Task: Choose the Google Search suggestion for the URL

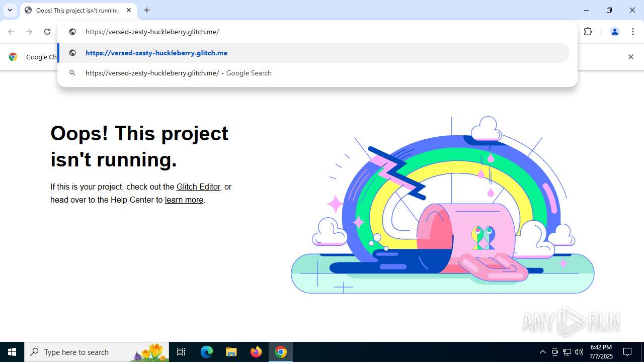Action: click(314, 73)
